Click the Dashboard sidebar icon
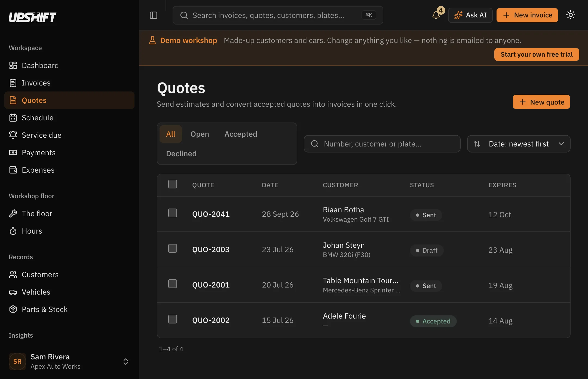Screen dimensions: 588x379 pyautogui.click(x=13, y=65)
